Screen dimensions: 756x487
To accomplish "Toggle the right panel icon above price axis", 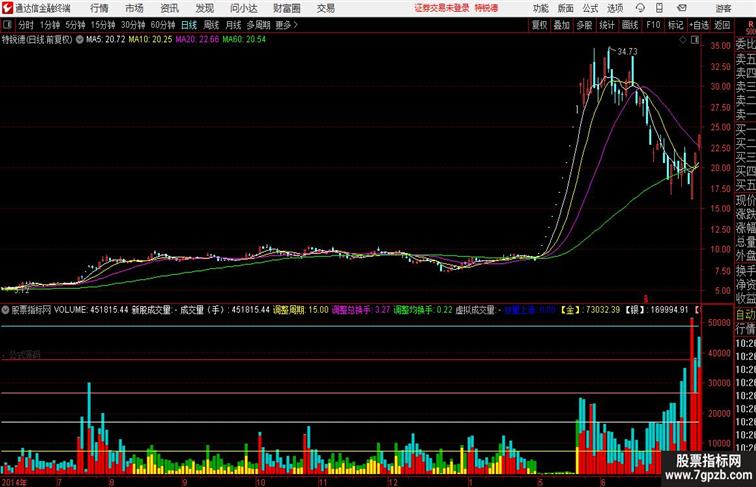I will (695, 40).
